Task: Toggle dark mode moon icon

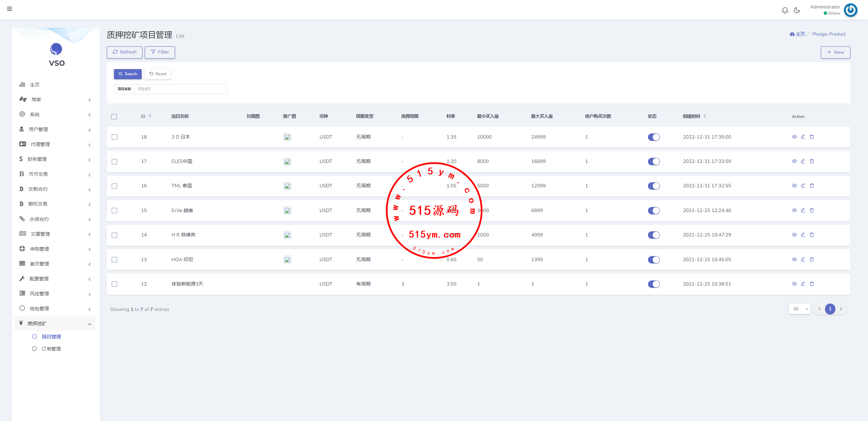Action: click(797, 10)
